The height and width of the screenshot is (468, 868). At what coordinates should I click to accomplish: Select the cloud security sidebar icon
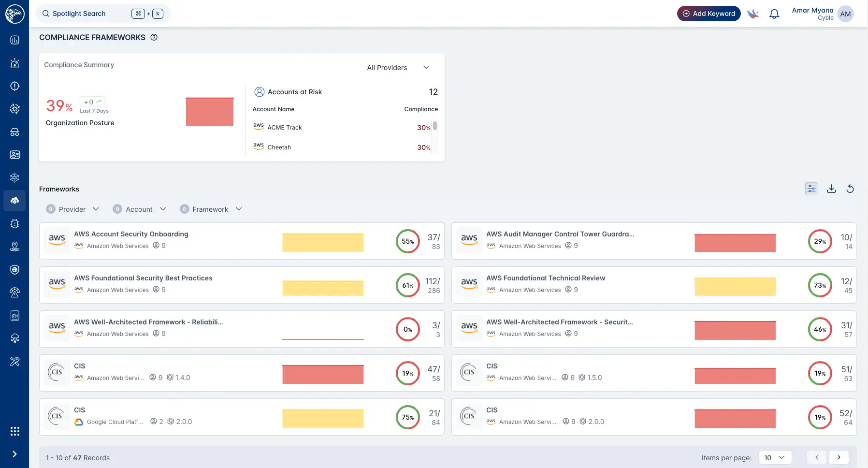coord(14,201)
